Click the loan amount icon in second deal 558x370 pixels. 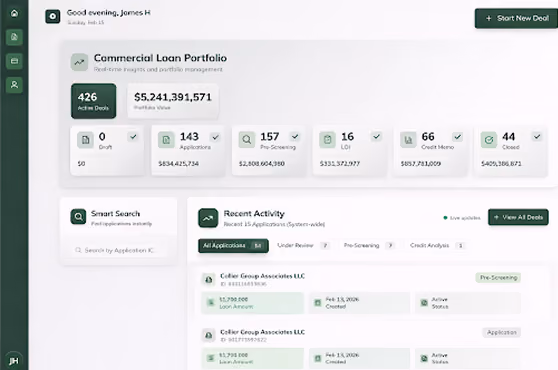tap(211, 358)
